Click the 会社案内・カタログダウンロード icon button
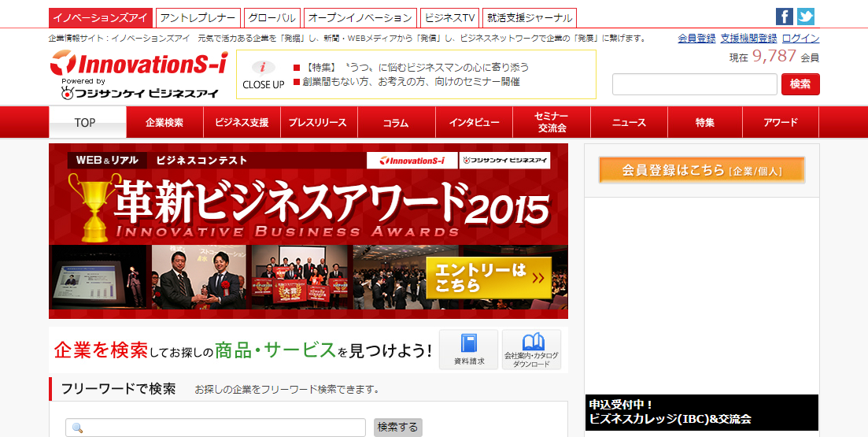The height and width of the screenshot is (437, 868). pyautogui.click(x=531, y=350)
